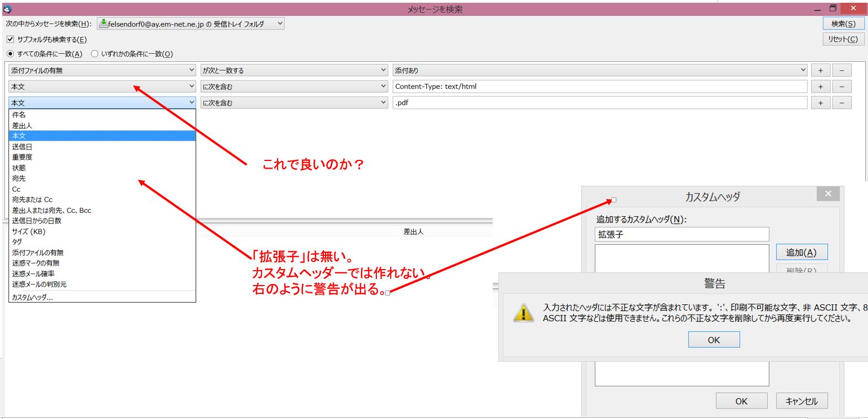Choose 件名 from the open list
The height and width of the screenshot is (419, 868).
(x=19, y=115)
